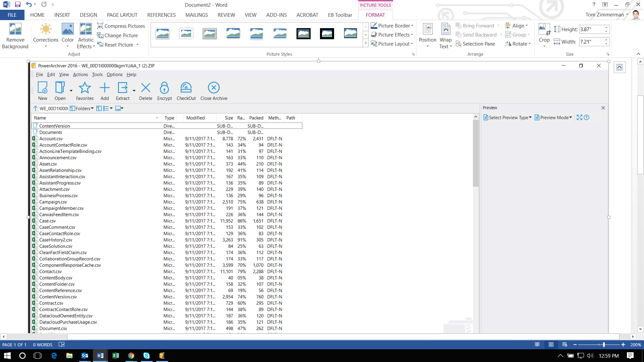Open Excel from the Windows taskbar

pyautogui.click(x=116, y=356)
